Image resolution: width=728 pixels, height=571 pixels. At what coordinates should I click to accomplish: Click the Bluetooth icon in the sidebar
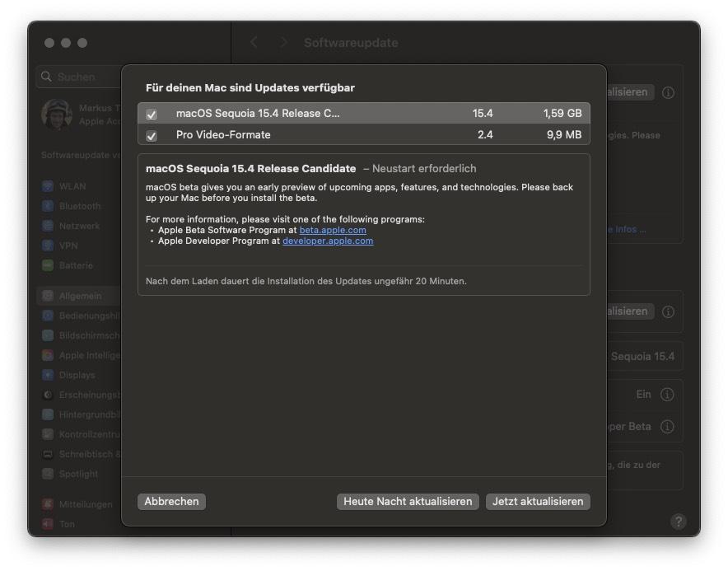48,206
